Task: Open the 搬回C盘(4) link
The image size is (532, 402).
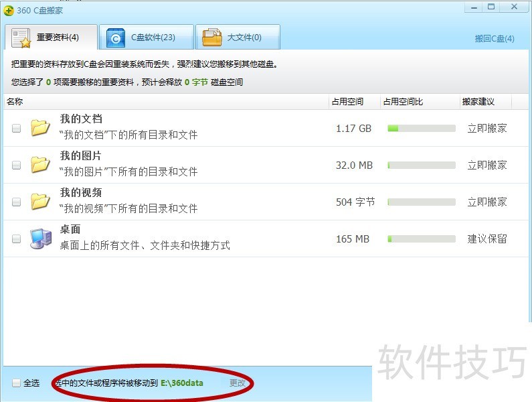Action: (x=495, y=39)
